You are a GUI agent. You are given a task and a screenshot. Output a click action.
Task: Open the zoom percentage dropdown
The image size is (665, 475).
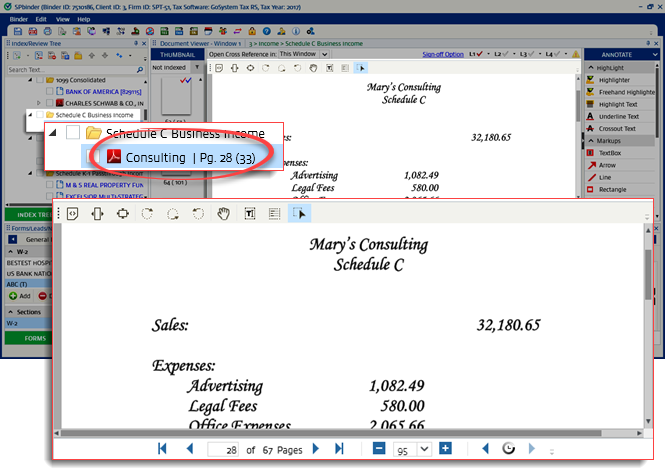426,450
